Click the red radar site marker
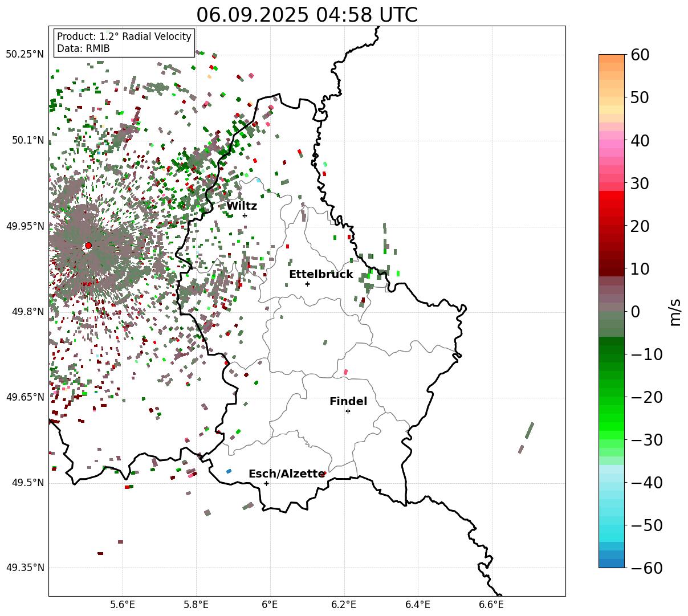The height and width of the screenshot is (616, 688). [x=88, y=246]
